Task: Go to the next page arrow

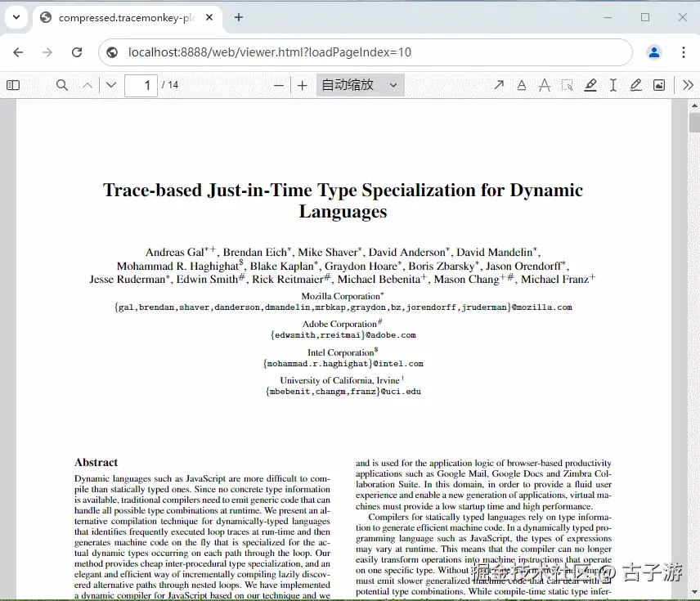Action: pyautogui.click(x=111, y=85)
